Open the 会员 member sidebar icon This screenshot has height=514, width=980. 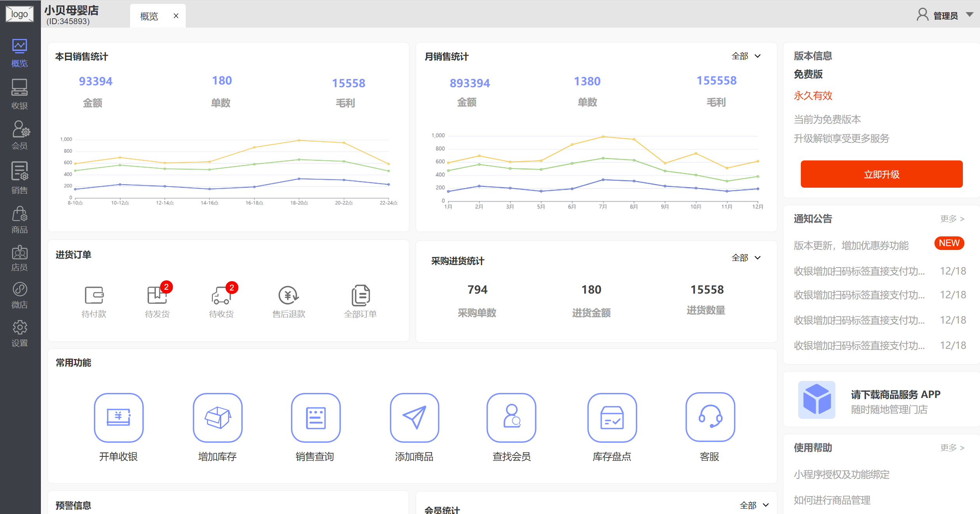point(21,129)
